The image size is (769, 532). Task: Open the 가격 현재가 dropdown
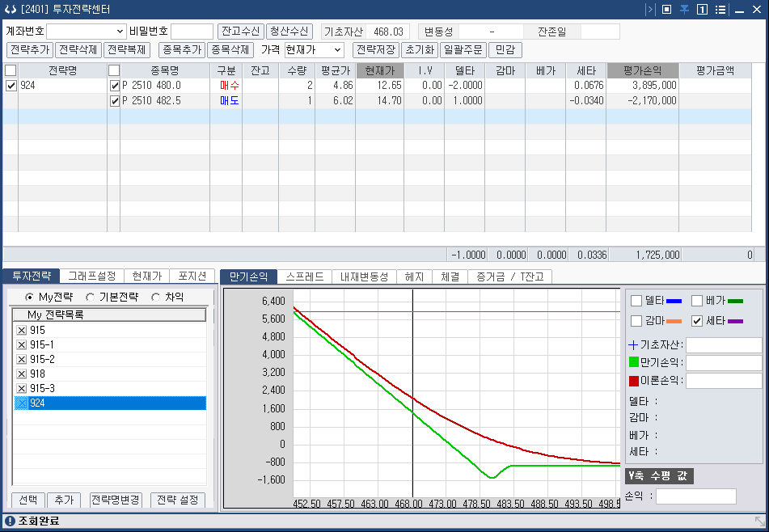pyautogui.click(x=314, y=50)
